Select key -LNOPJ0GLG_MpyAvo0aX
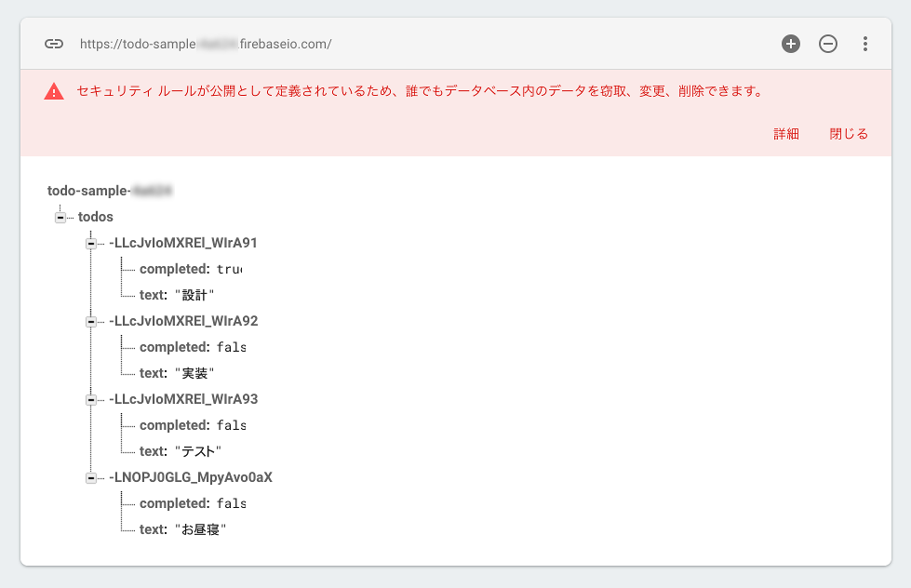The image size is (911, 588). click(191, 477)
